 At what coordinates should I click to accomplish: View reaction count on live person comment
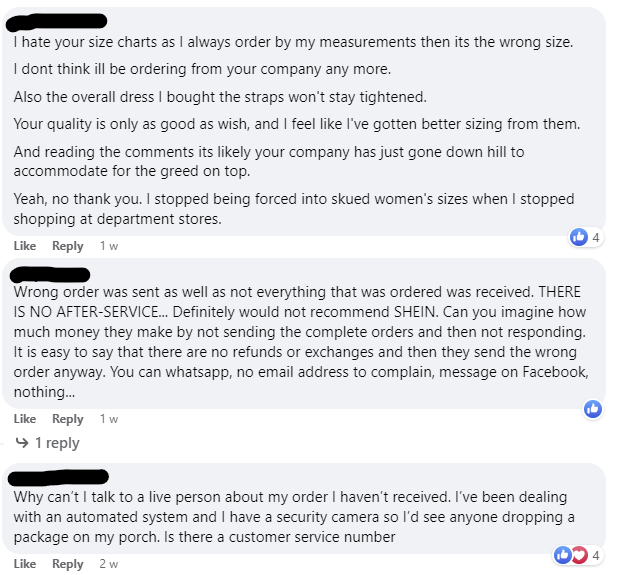596,555
